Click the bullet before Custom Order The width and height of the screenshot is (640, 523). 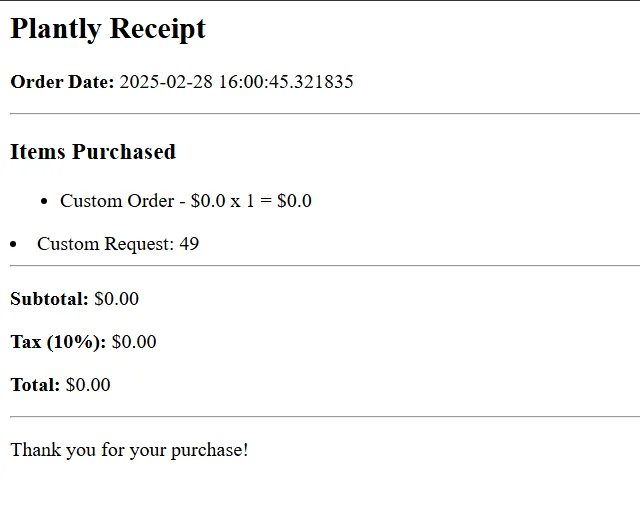click(x=44, y=201)
